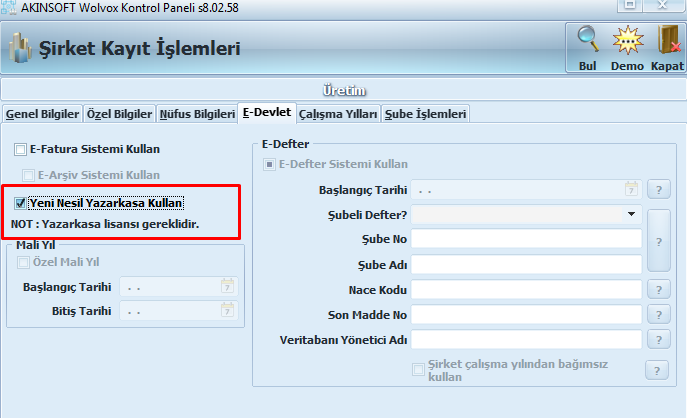Open calendar for Bitiş Tarihi
Screen dimensions: 687x418
pos(227,311)
